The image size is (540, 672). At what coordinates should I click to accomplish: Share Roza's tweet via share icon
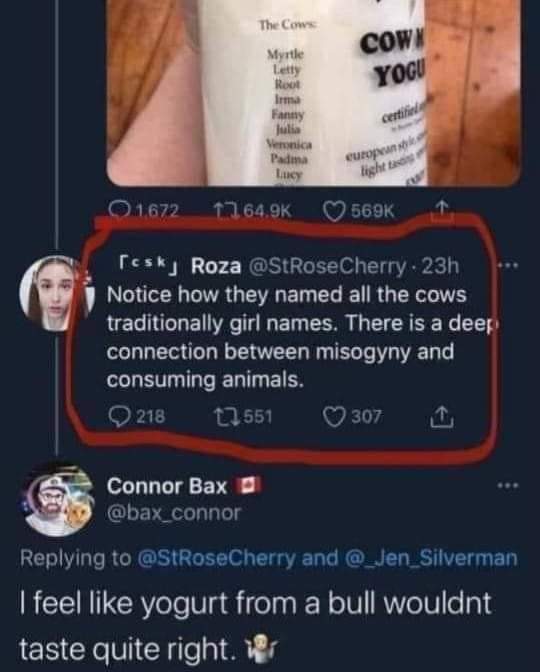pyautogui.click(x=442, y=418)
